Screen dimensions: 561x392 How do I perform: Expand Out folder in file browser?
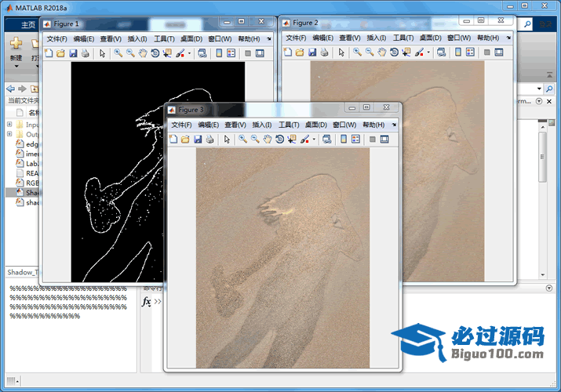[x=9, y=134]
